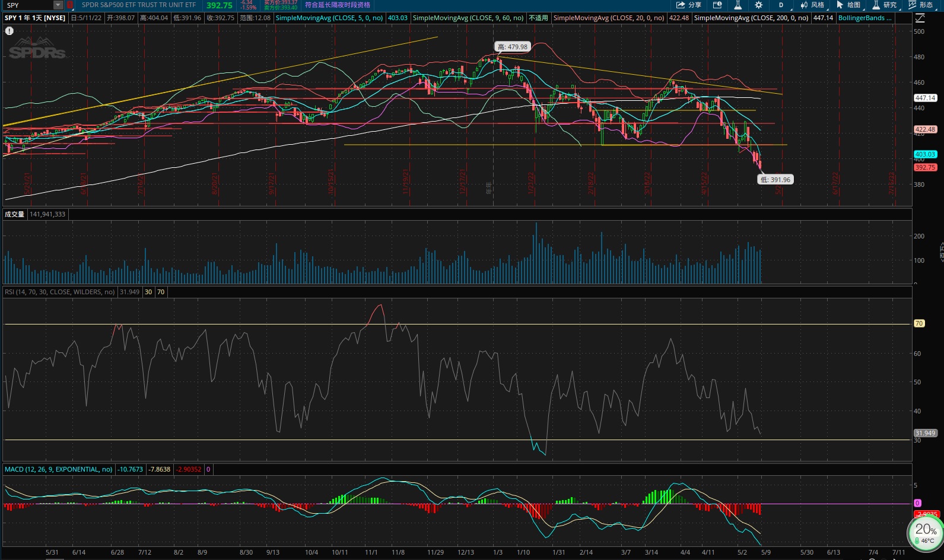Click the MACD (12, 26, 9, EXPONENTIAL, no) label
The image size is (944, 560).
[58, 469]
